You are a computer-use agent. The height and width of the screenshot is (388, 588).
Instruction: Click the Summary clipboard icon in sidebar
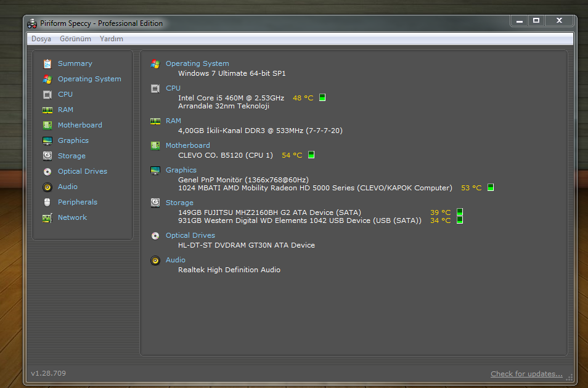pyautogui.click(x=47, y=63)
